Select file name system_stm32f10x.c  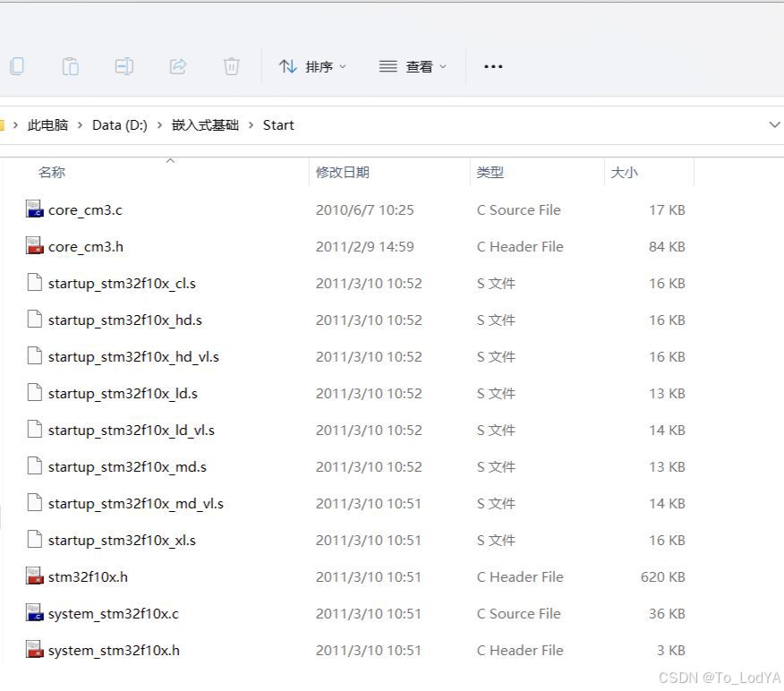pos(114,614)
